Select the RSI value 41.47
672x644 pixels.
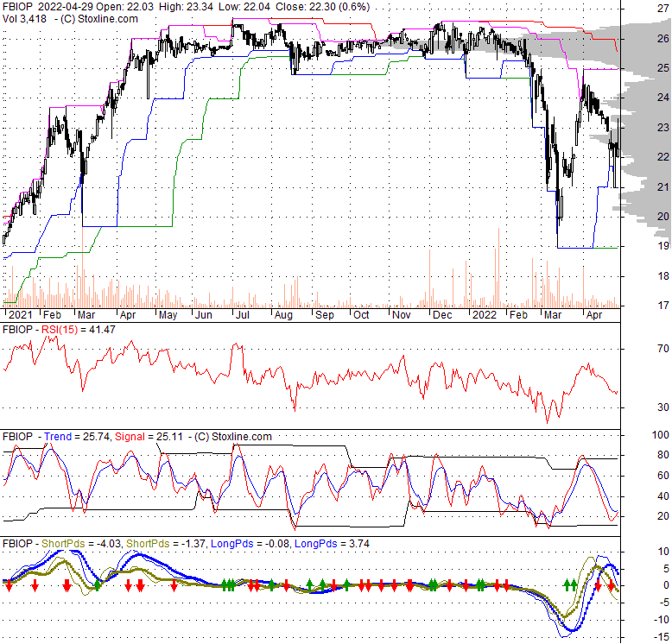point(101,329)
